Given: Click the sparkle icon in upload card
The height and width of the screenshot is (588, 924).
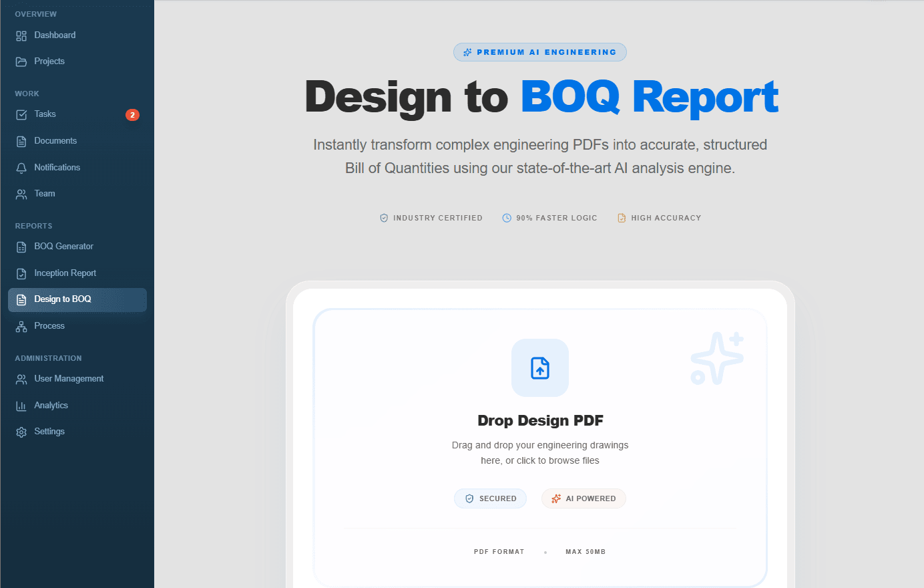Looking at the screenshot, I should (716, 358).
